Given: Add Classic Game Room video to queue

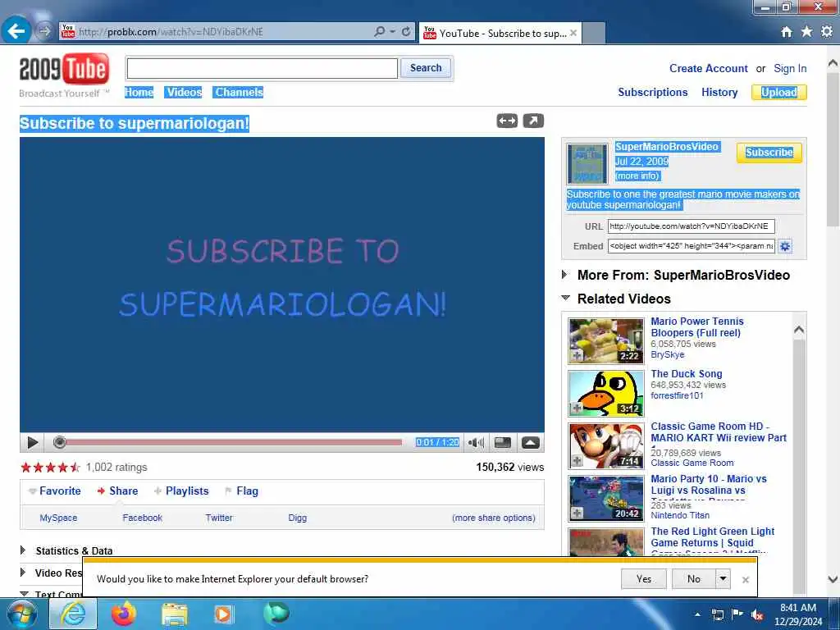Looking at the screenshot, I should (x=577, y=461).
